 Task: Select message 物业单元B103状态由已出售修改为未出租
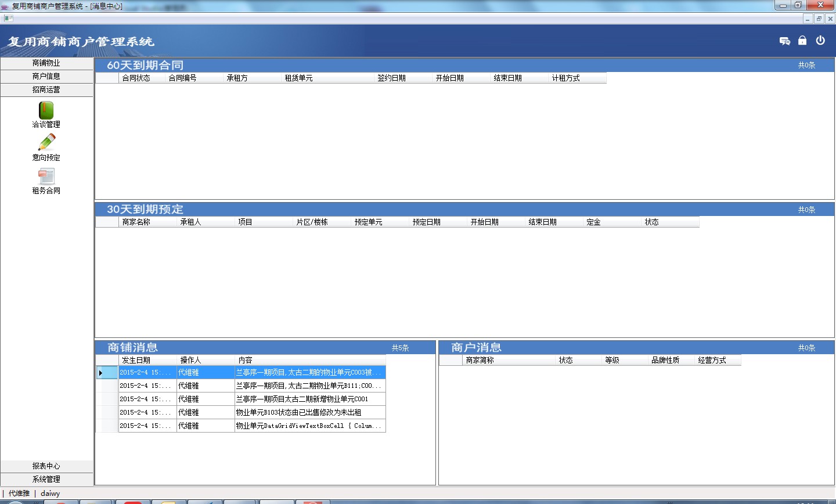pyautogui.click(x=310, y=412)
